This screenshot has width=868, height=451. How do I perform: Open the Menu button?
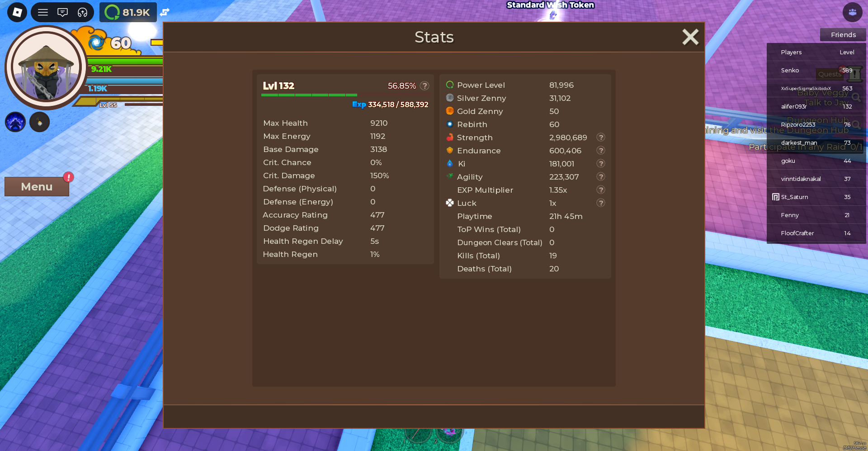[x=37, y=186]
